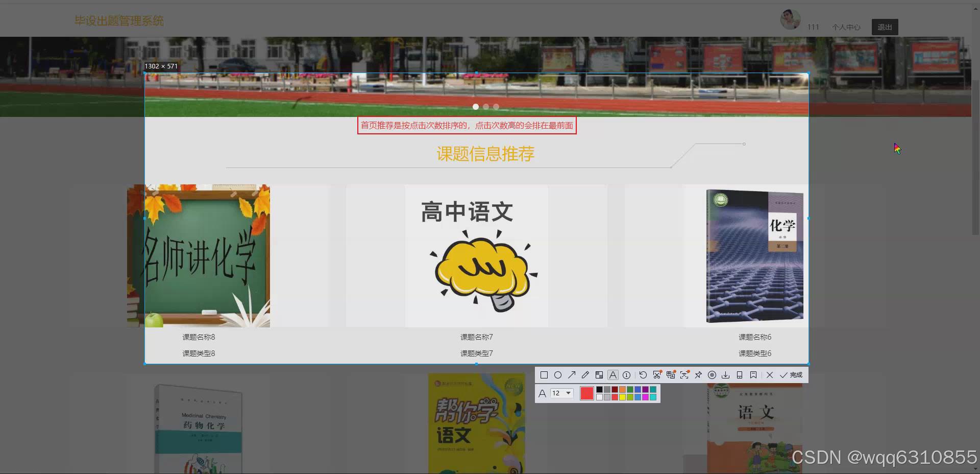The image size is (980, 474).
Task: Pick the white color swatch
Action: (x=599, y=397)
